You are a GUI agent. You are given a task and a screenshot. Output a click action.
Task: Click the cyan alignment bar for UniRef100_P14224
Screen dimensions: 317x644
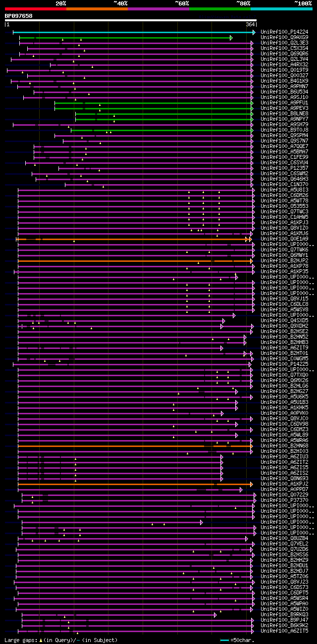coord(134,32)
